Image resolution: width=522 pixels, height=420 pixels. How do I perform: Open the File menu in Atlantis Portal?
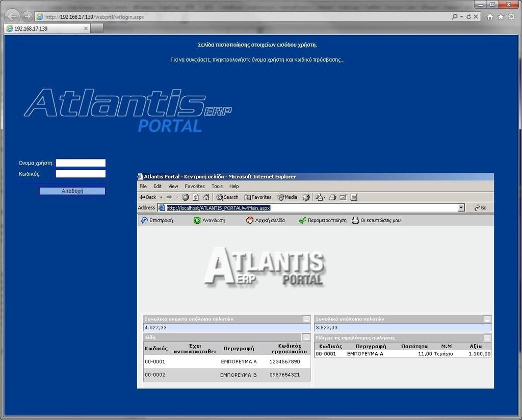tap(143, 186)
